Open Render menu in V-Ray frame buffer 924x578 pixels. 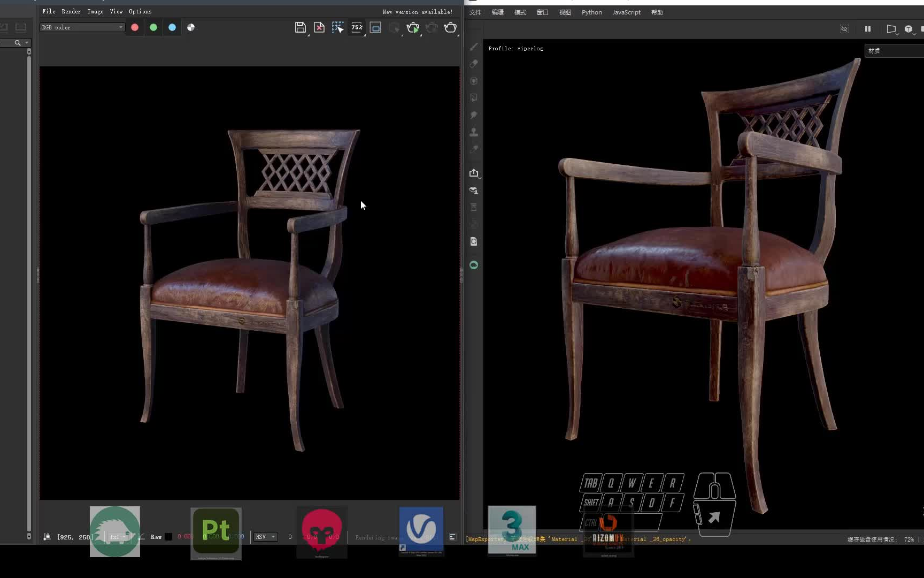pyautogui.click(x=71, y=11)
